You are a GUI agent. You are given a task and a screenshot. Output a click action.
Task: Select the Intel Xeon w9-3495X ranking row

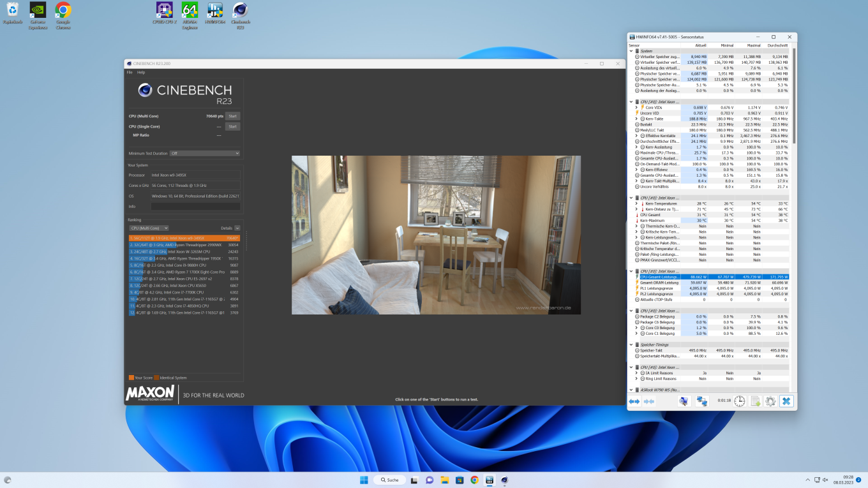coord(184,238)
